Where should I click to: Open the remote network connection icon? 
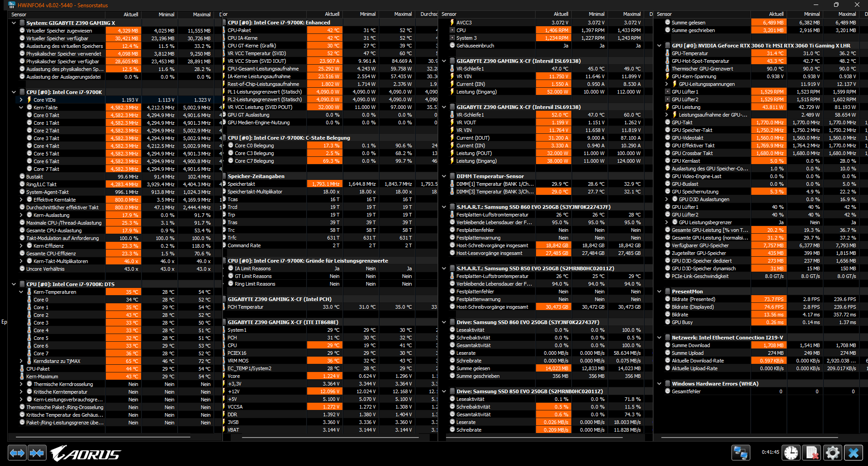point(741,452)
